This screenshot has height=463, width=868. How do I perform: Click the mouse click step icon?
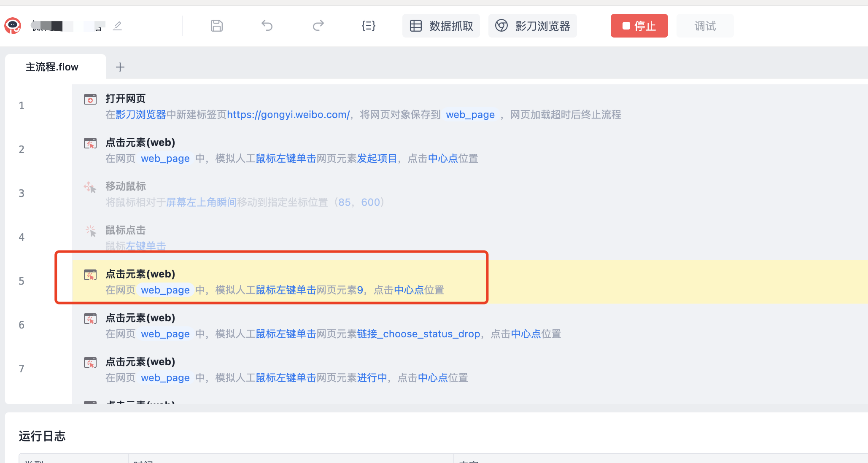(x=90, y=231)
